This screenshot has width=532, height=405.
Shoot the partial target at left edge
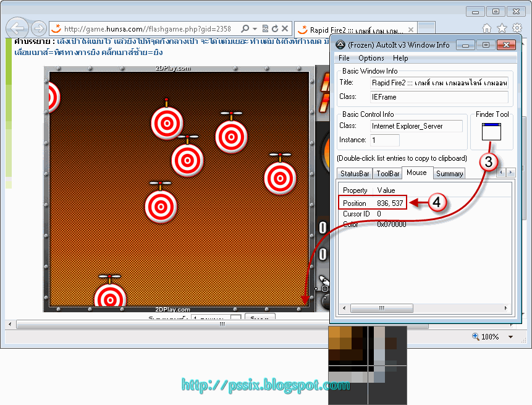click(x=54, y=98)
